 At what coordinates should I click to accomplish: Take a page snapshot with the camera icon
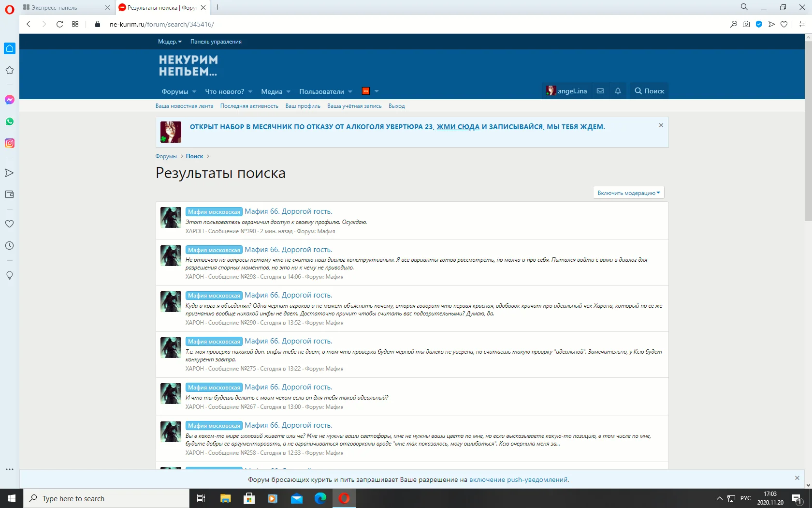746,24
